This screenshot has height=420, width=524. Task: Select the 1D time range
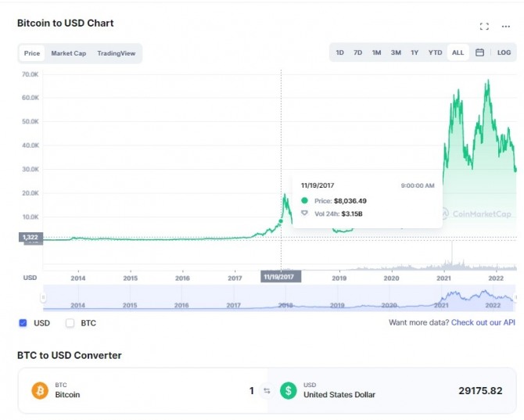[339, 52]
